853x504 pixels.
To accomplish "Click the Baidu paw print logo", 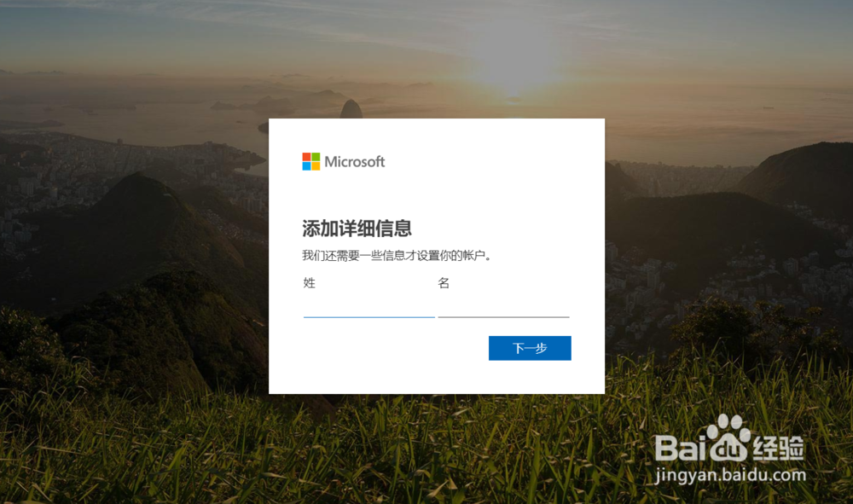I will coord(729,437).
